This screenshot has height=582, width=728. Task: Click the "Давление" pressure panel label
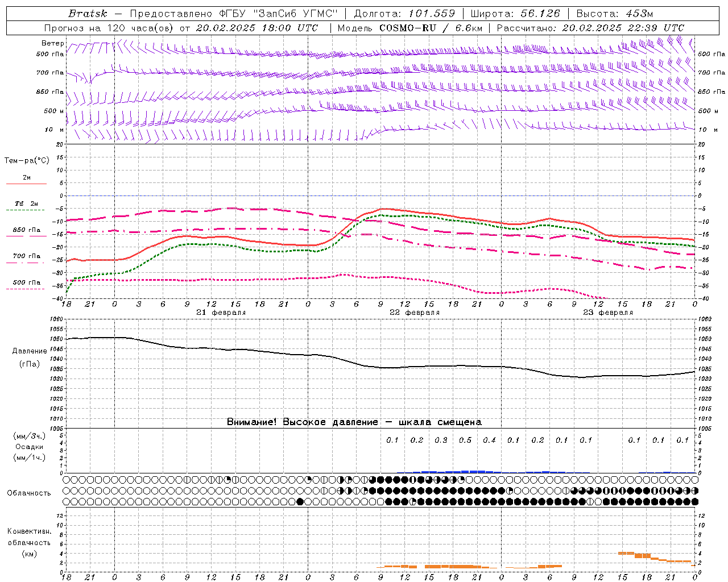click(x=30, y=351)
